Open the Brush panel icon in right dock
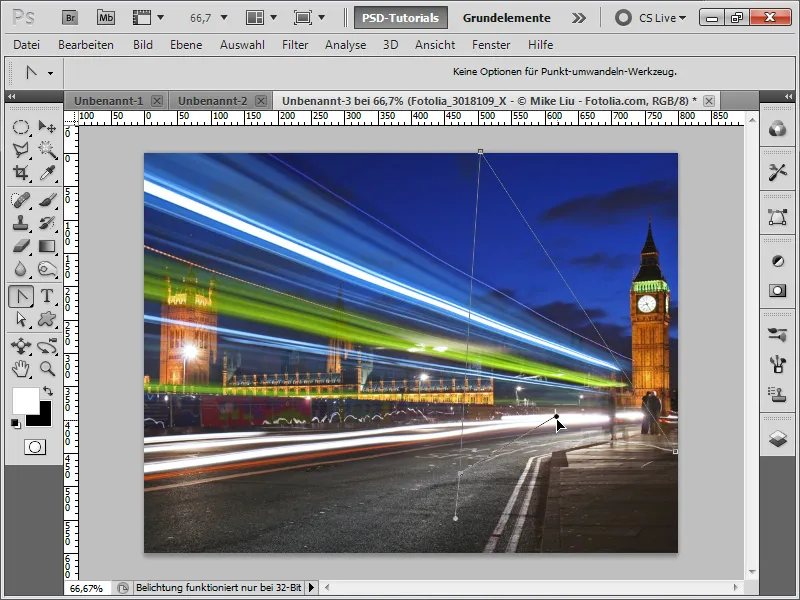 click(x=778, y=364)
